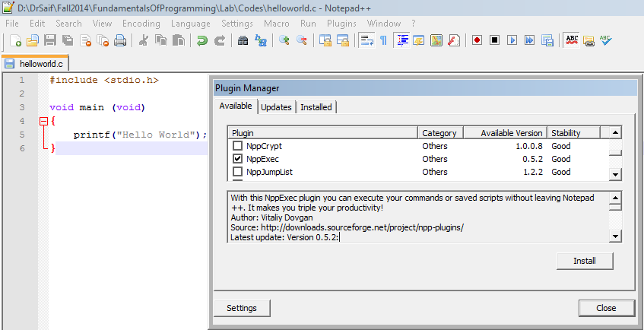Undo the last edit with the green arrow

[x=202, y=40]
